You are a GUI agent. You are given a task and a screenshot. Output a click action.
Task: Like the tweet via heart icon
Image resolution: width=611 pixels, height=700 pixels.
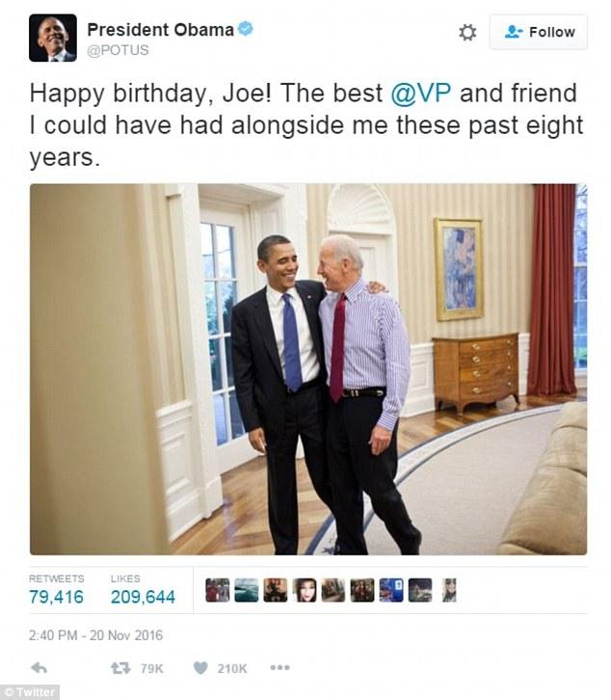pos(200,668)
